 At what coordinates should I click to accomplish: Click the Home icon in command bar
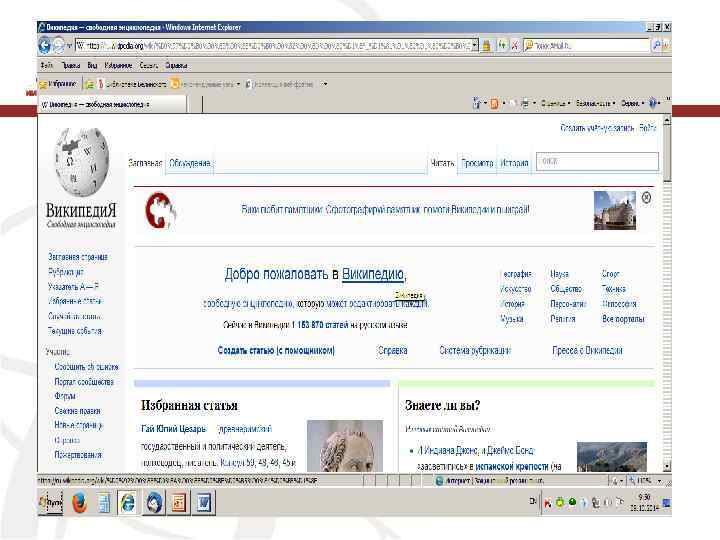477,103
